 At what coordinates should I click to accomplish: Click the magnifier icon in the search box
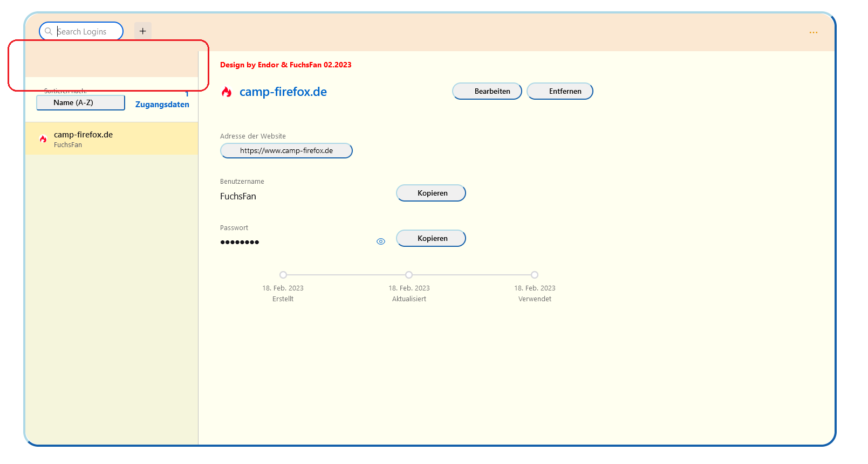[49, 31]
